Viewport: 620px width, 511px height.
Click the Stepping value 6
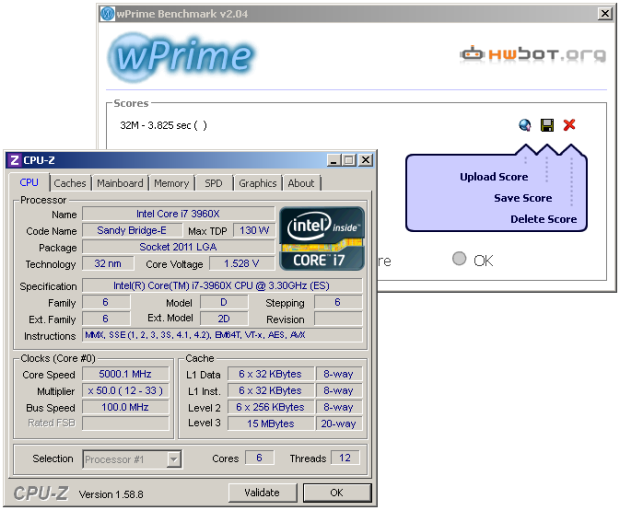click(338, 303)
